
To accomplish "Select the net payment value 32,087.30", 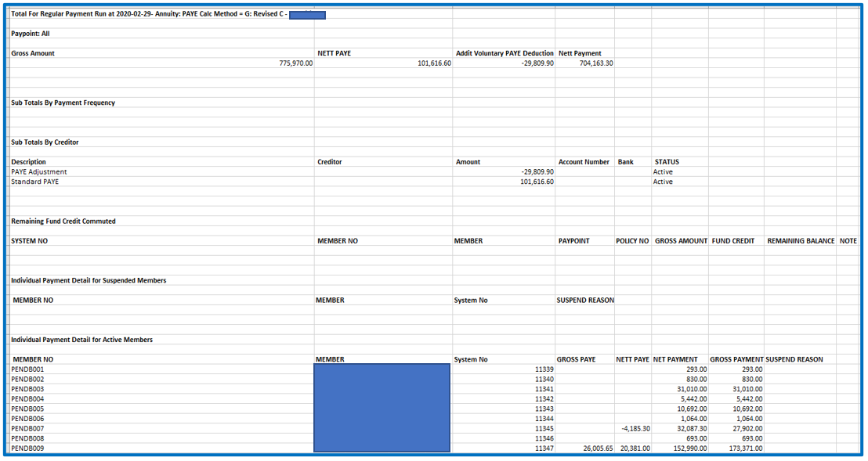I will pyautogui.click(x=692, y=429).
